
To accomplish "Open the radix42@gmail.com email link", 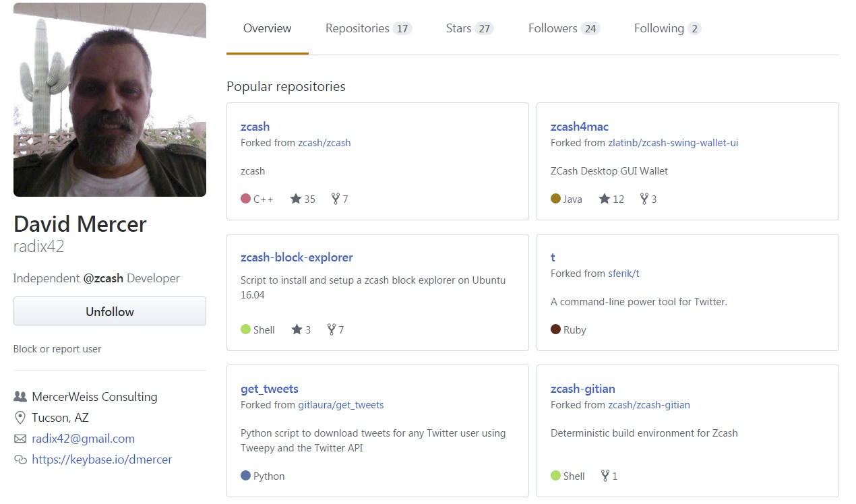I will [x=83, y=439].
